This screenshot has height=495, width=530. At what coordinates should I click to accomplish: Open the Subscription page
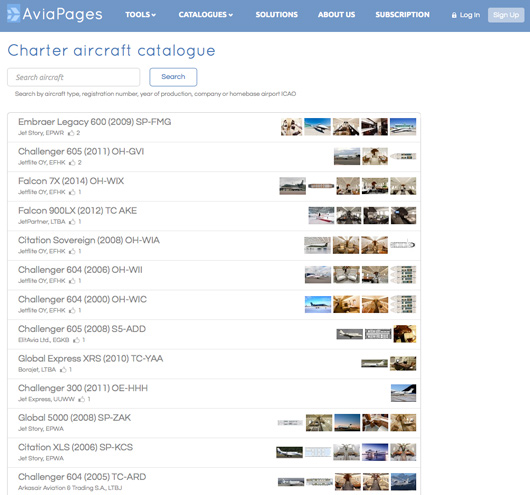pos(402,15)
